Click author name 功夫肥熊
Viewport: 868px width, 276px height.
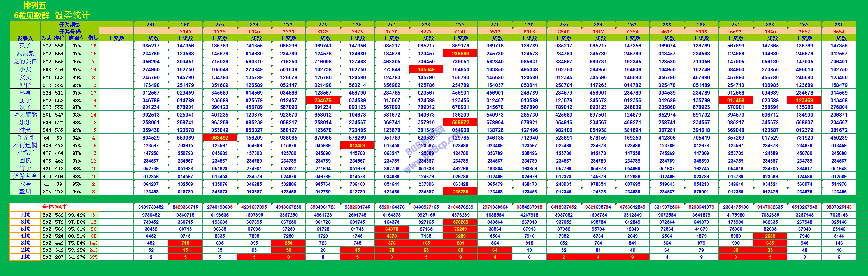(x=25, y=115)
